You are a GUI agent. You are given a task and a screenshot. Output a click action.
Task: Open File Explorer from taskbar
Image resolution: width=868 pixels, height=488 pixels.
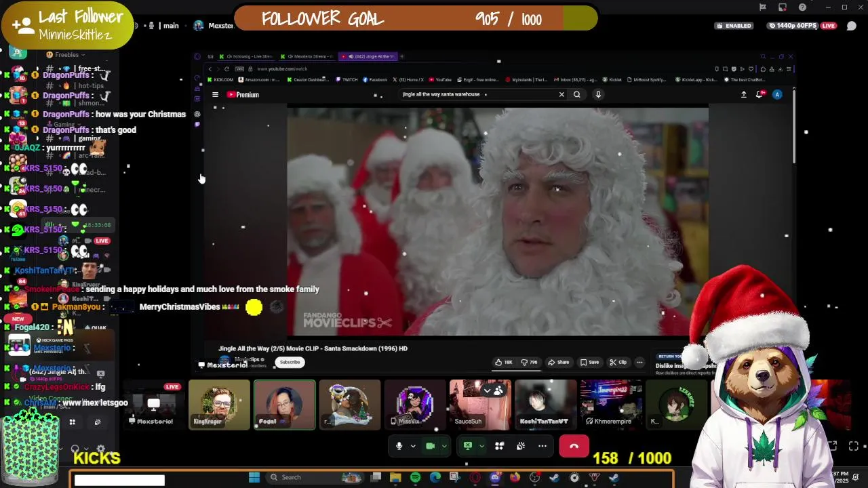coord(395,478)
